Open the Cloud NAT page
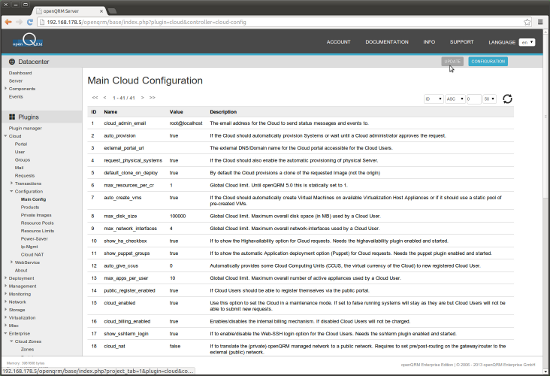 tap(32, 254)
